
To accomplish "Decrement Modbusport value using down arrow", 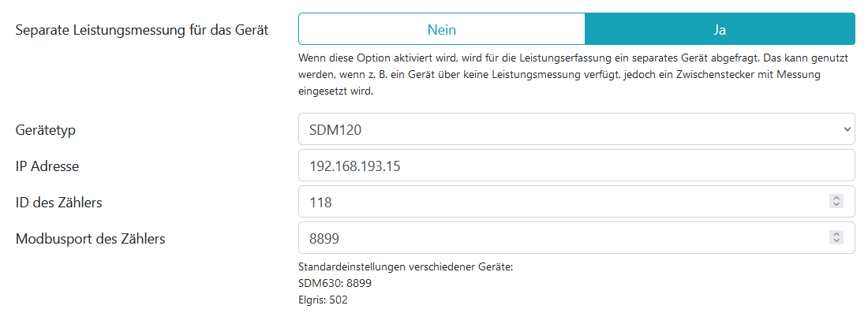I will [836, 241].
